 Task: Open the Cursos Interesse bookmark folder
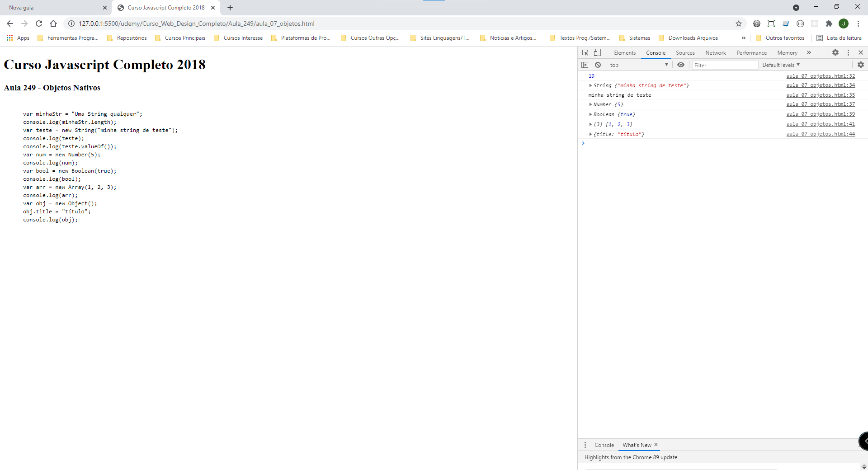coord(238,38)
